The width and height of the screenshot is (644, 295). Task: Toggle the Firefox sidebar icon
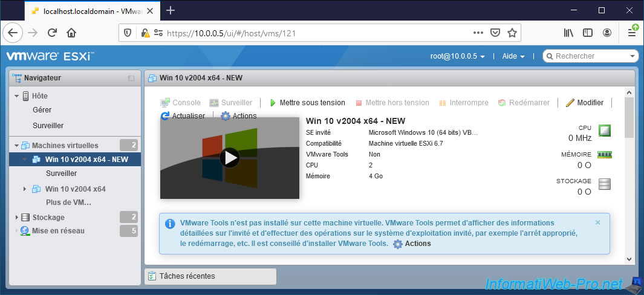coord(588,33)
